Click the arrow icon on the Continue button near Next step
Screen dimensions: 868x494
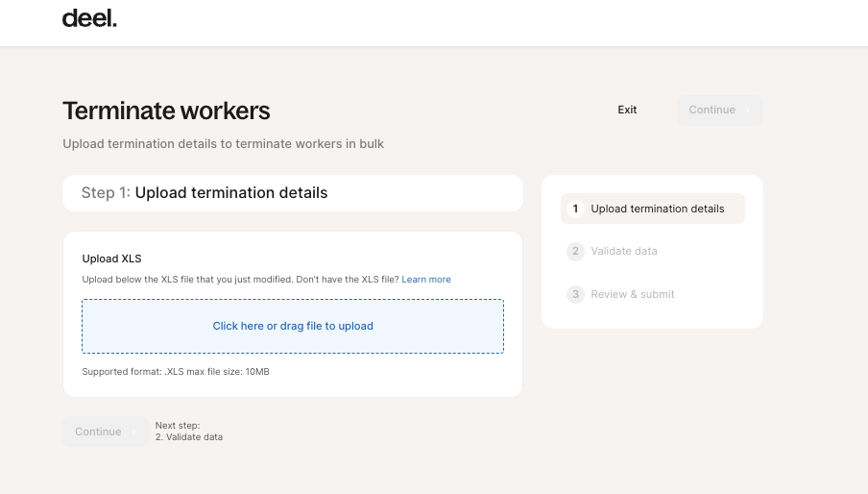[133, 432]
